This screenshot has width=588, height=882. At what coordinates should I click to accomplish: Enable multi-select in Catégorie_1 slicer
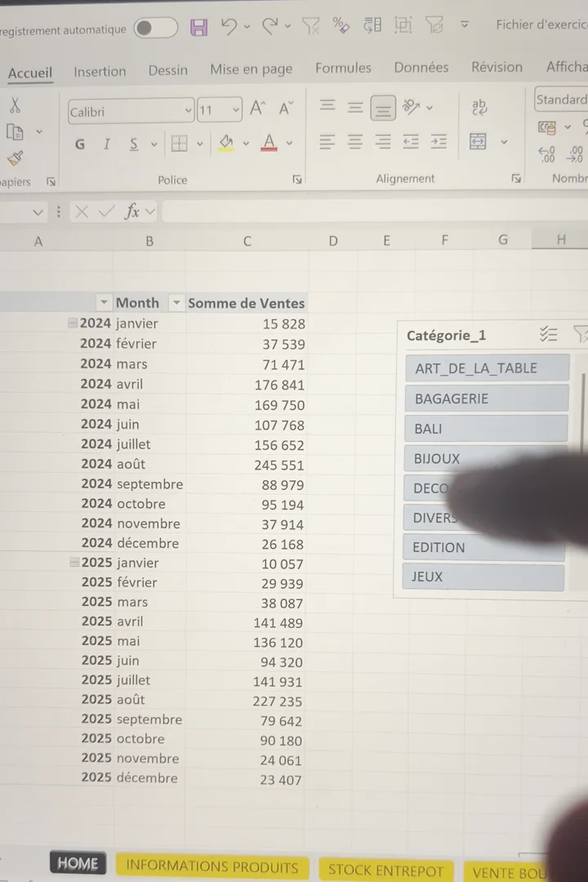(x=548, y=334)
